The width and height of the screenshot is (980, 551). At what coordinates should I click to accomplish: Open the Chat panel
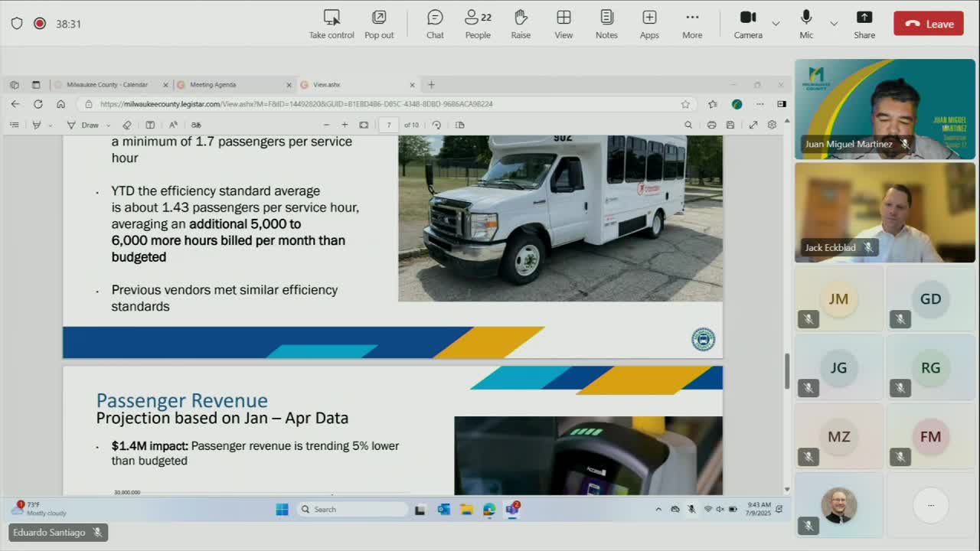(x=435, y=24)
